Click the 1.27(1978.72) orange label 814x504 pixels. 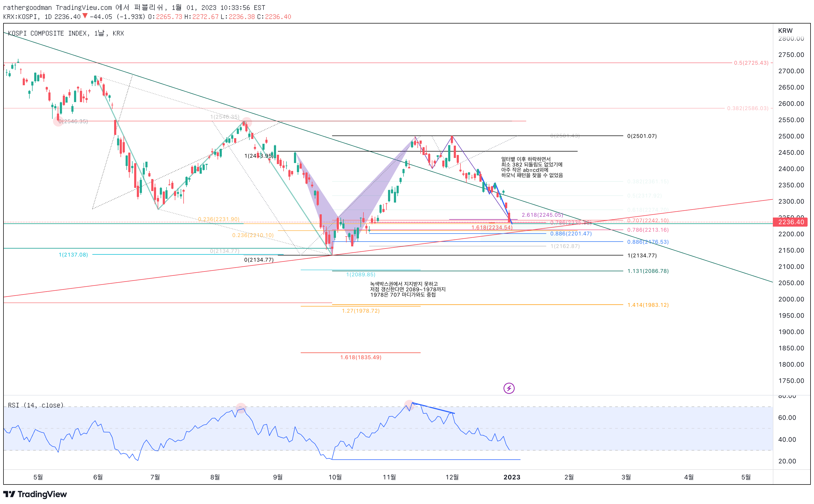coord(361,311)
